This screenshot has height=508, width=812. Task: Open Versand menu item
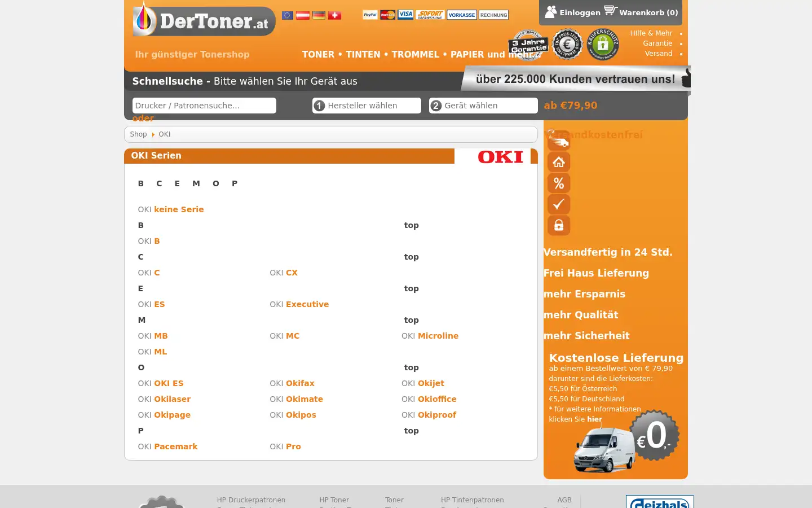point(659,54)
